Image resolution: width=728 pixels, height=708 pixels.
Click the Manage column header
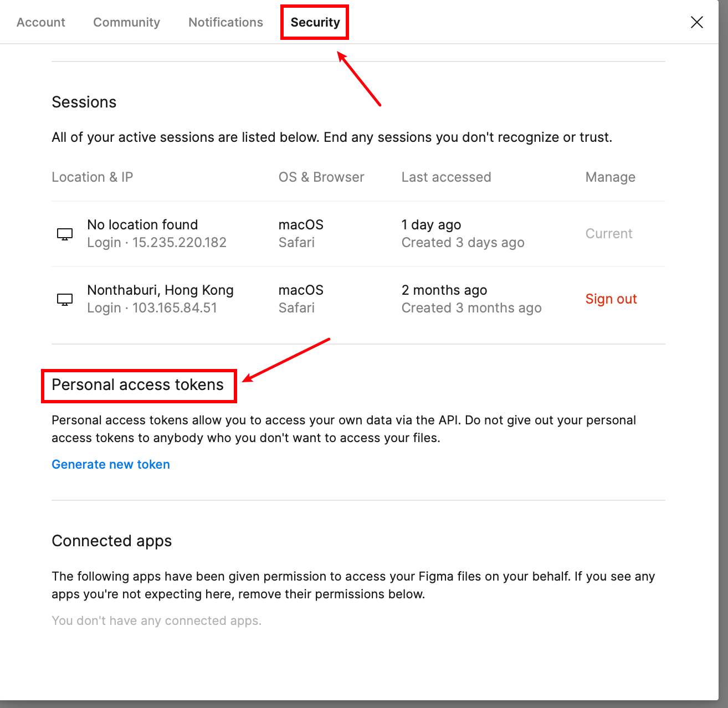[x=610, y=177]
